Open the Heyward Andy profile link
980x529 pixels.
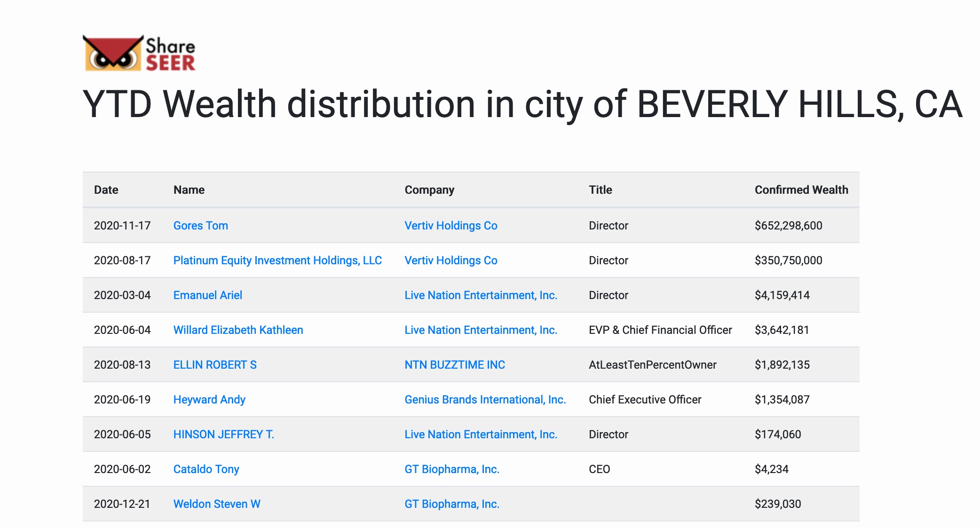(x=209, y=399)
